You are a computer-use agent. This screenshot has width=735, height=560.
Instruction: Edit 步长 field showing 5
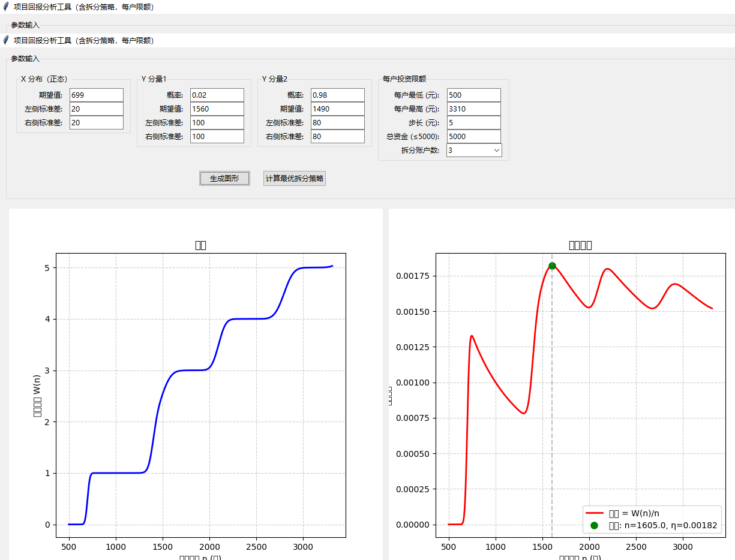(473, 122)
